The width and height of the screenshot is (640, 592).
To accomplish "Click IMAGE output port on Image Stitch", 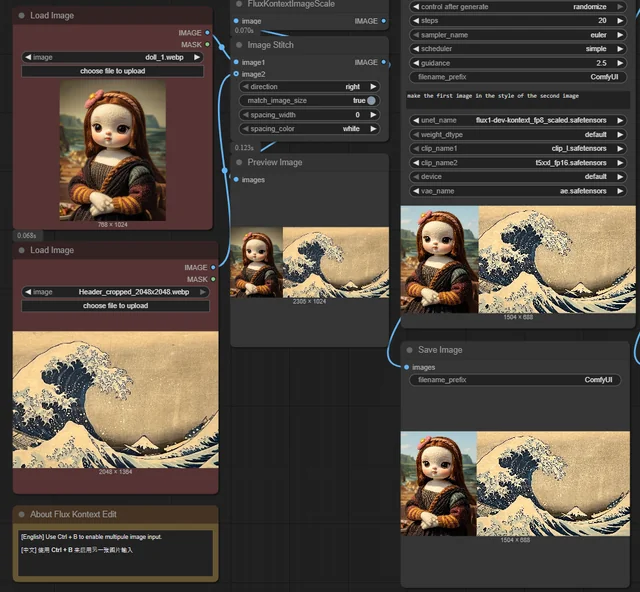I will click(383, 62).
